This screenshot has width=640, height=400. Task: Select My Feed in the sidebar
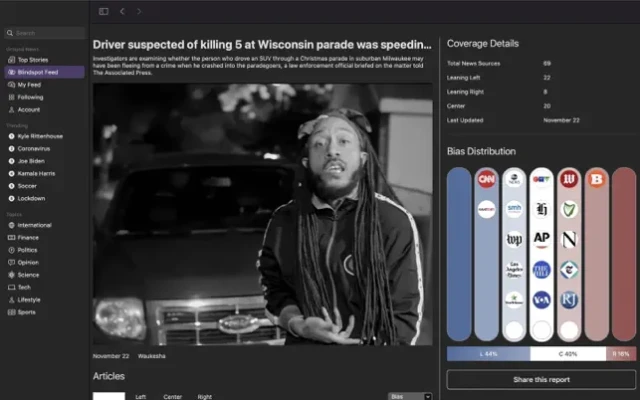(28, 85)
